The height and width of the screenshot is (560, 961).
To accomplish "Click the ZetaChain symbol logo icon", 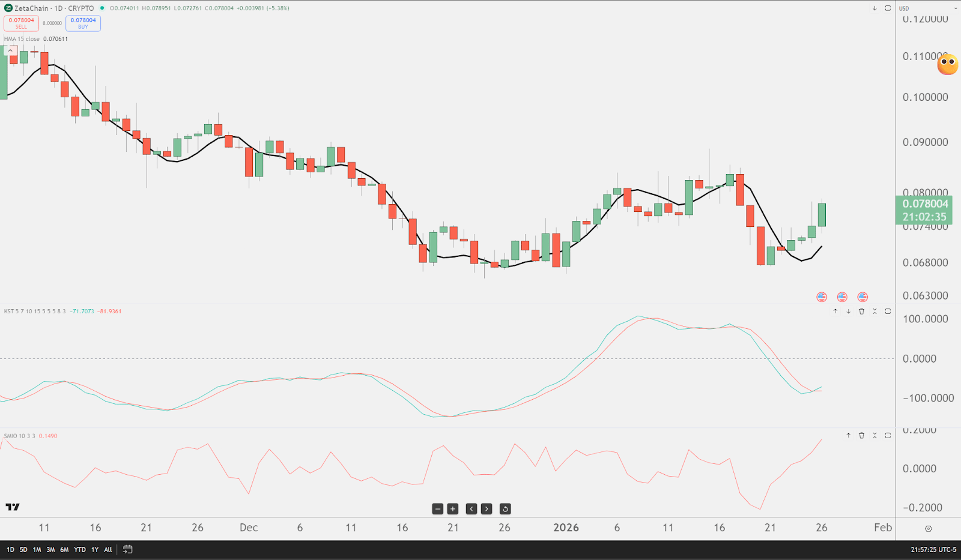I will [x=8, y=8].
